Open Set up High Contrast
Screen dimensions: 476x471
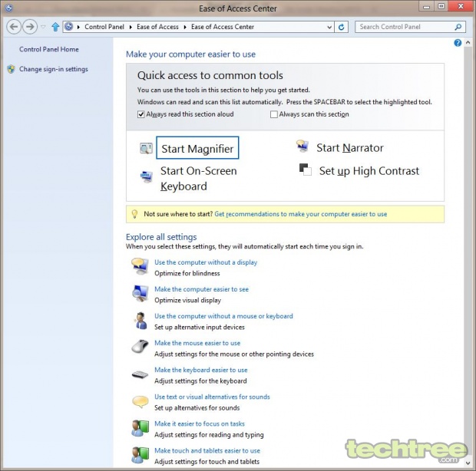click(x=369, y=171)
